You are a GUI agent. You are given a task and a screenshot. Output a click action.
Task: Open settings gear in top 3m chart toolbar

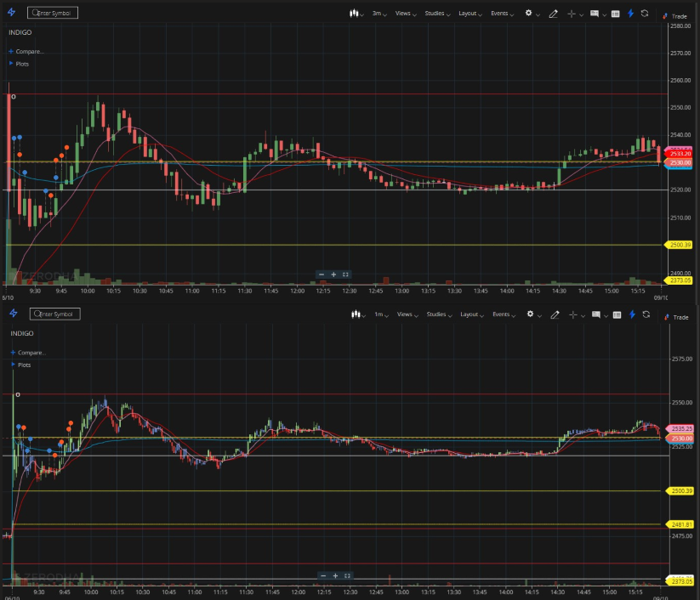(x=528, y=13)
